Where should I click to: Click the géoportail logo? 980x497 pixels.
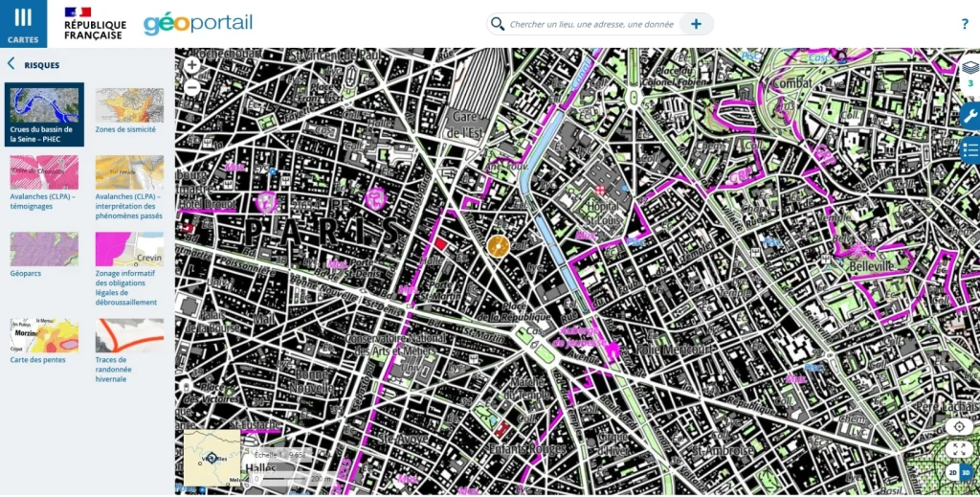tap(197, 24)
